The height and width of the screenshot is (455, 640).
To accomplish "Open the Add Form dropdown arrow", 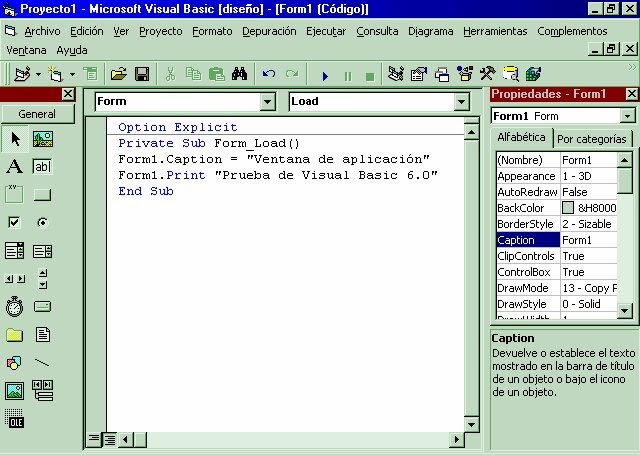I will (x=72, y=75).
